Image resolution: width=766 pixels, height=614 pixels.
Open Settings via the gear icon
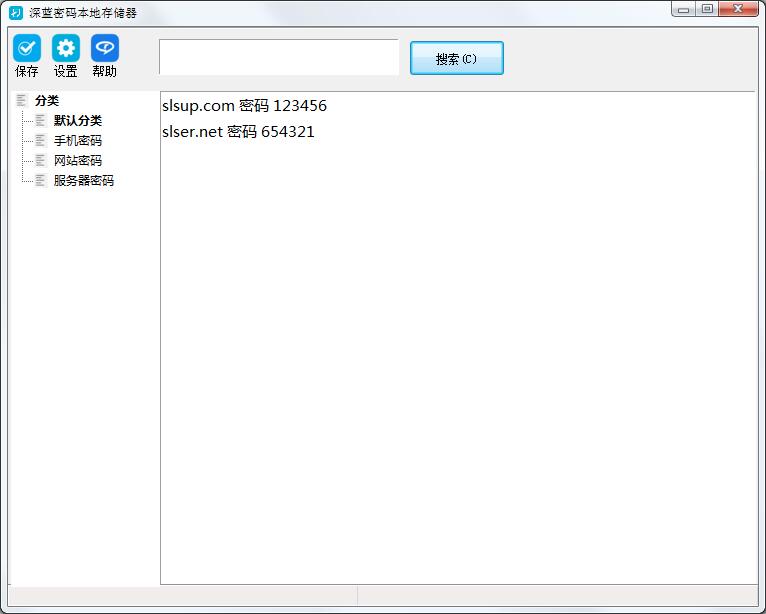[x=66, y=48]
